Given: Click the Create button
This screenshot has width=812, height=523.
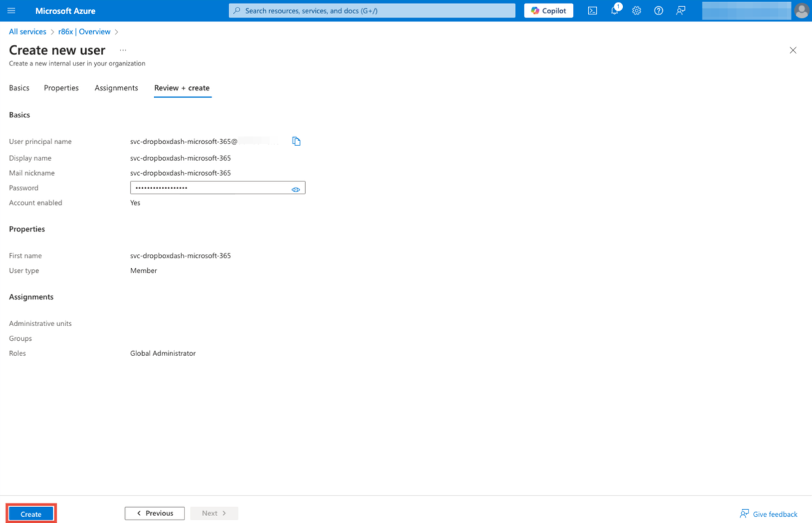Looking at the screenshot, I should point(30,513).
